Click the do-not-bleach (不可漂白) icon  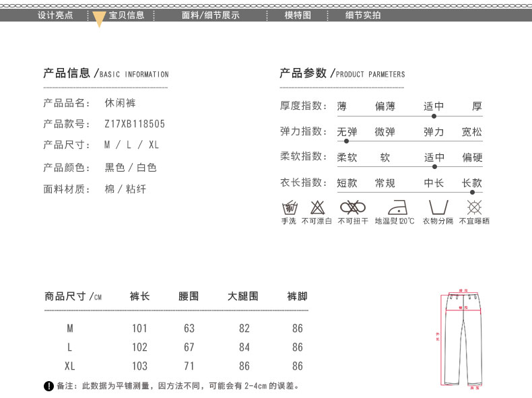click(x=317, y=207)
